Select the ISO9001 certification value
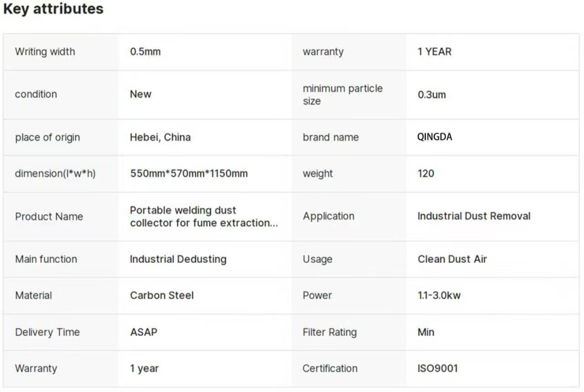Viewport: 584px width, 392px height. coord(437,368)
